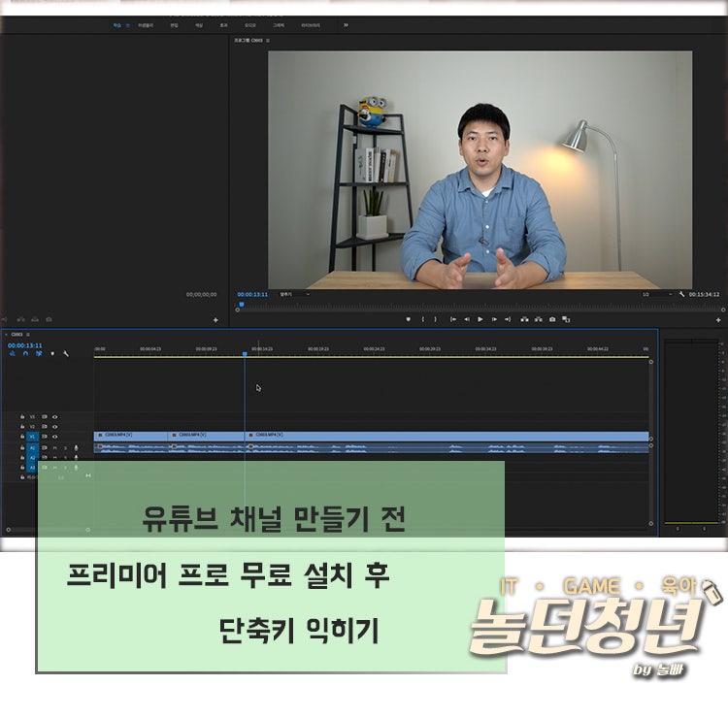Image resolution: width=728 pixels, height=718 pixels.
Task: Add a marker in the timeline header
Action: 52,353
